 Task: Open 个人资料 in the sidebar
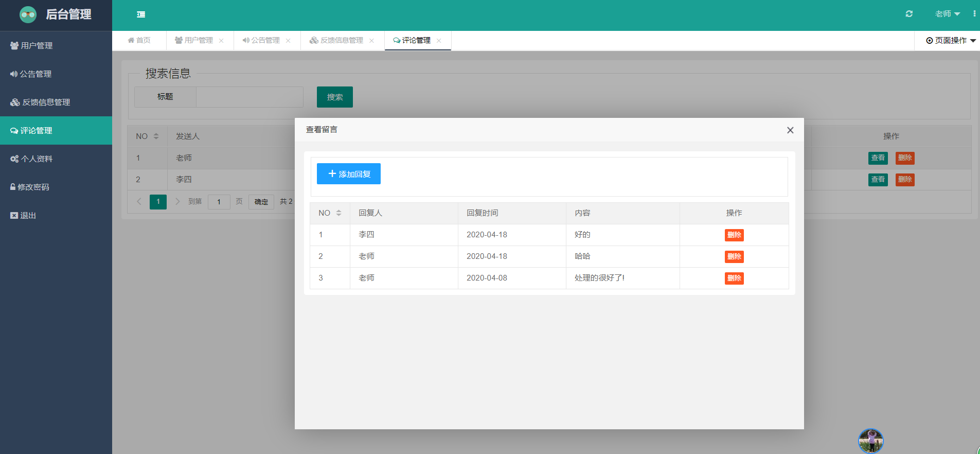(56, 159)
